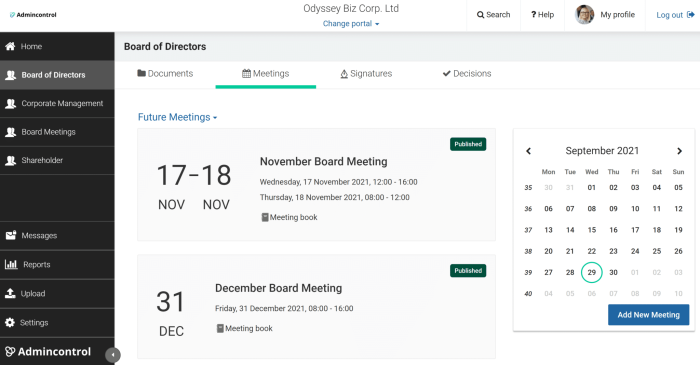The width and height of the screenshot is (700, 365).
Task: Click Log out link
Action: tap(675, 15)
